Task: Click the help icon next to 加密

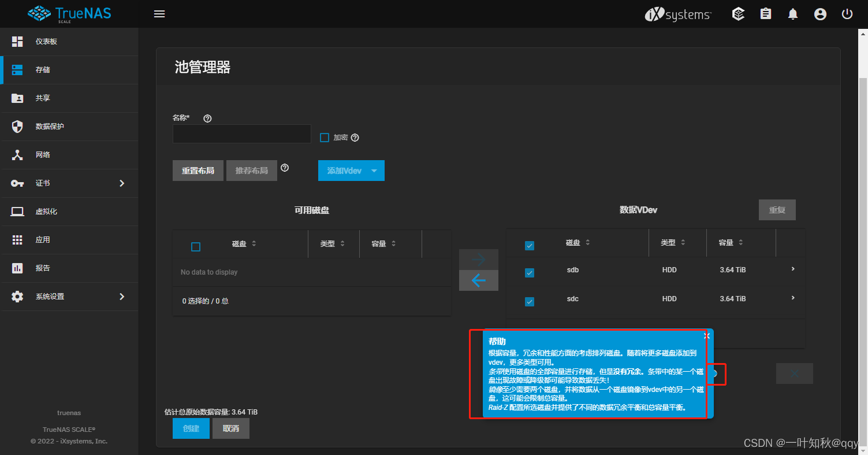Action: tap(355, 138)
